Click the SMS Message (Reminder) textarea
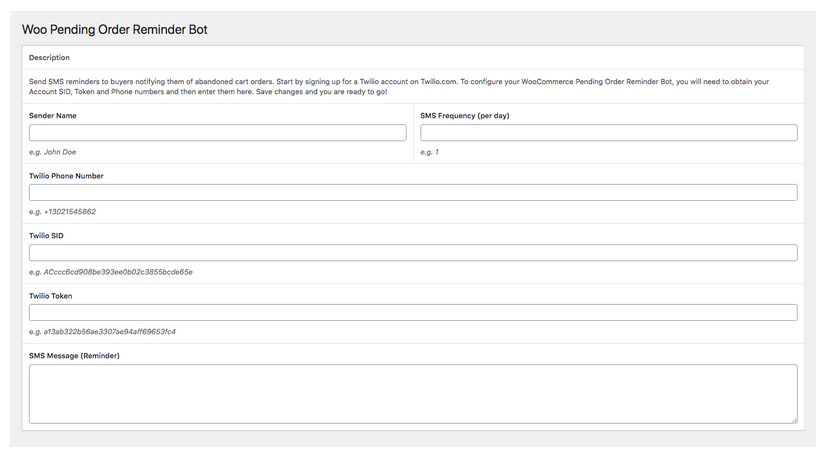Viewport: 828px width, 459px height. tap(413, 394)
